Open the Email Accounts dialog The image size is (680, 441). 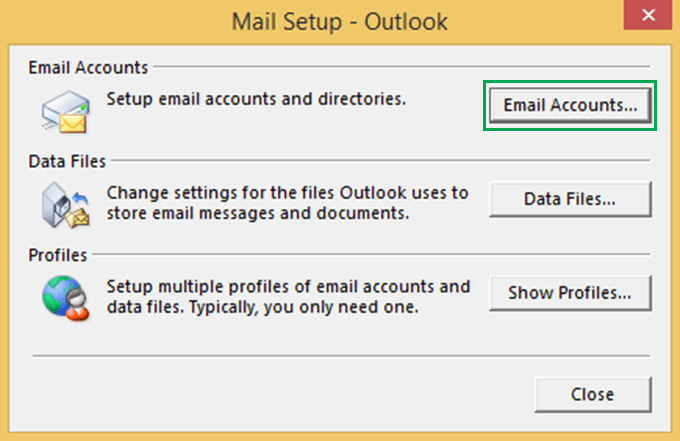pyautogui.click(x=570, y=105)
